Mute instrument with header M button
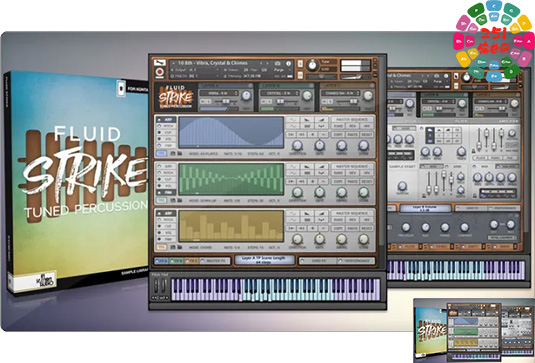Screen dimensions: 535x363 coord(300,75)
